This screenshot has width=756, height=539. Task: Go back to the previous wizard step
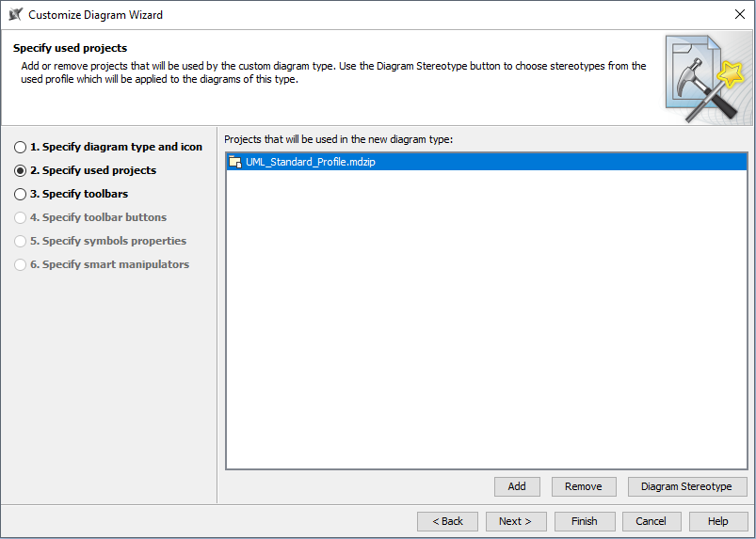pyautogui.click(x=447, y=521)
